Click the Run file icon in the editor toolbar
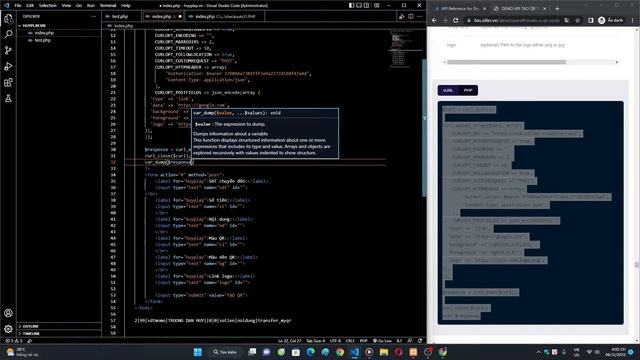640x360 pixels. coord(402,16)
